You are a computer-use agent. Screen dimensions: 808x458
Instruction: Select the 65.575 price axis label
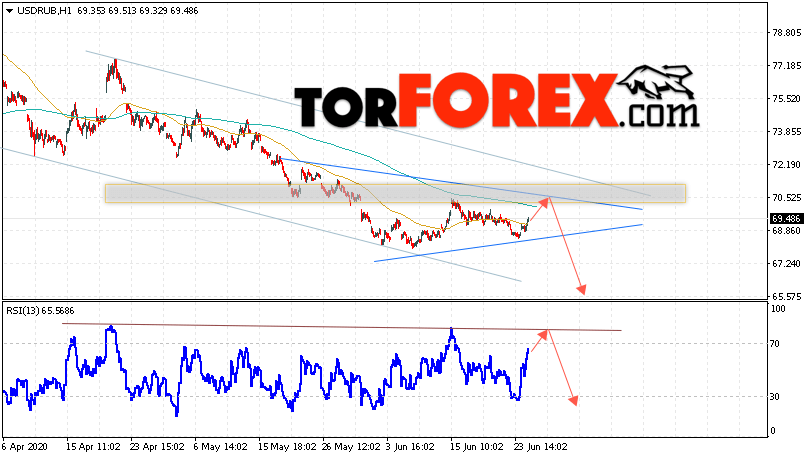pyautogui.click(x=786, y=296)
